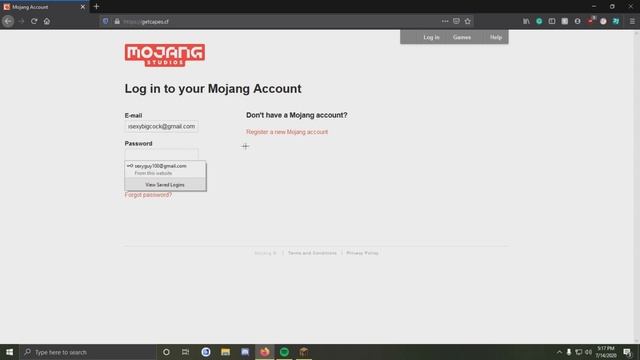Open the Games menu item

[x=462, y=37]
